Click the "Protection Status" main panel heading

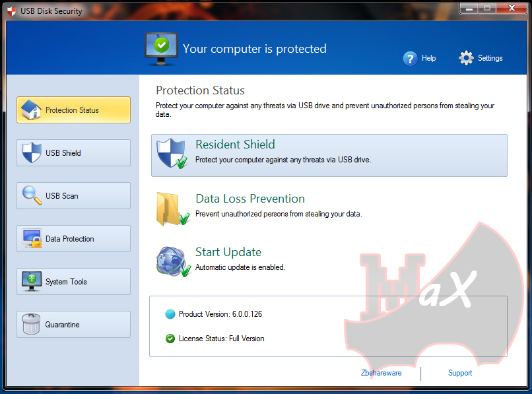[200, 90]
